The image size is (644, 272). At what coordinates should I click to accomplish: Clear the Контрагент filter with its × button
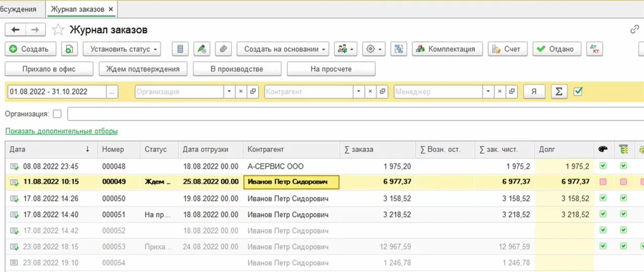(370, 92)
